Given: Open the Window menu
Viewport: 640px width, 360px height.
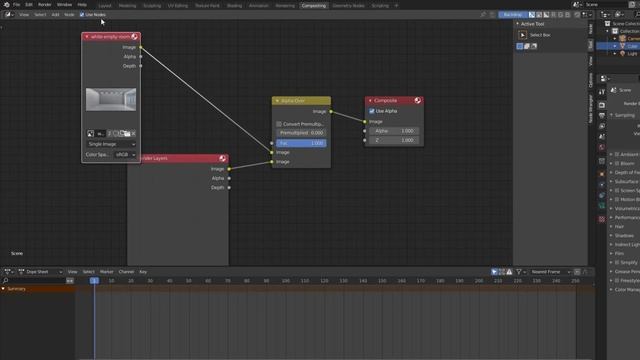Looking at the screenshot, I should [x=64, y=4].
